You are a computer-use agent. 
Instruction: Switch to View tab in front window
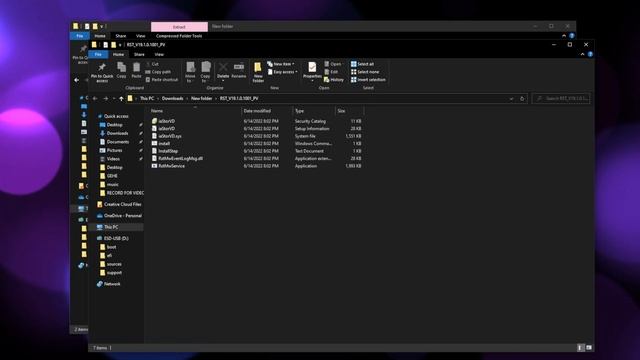click(x=159, y=54)
